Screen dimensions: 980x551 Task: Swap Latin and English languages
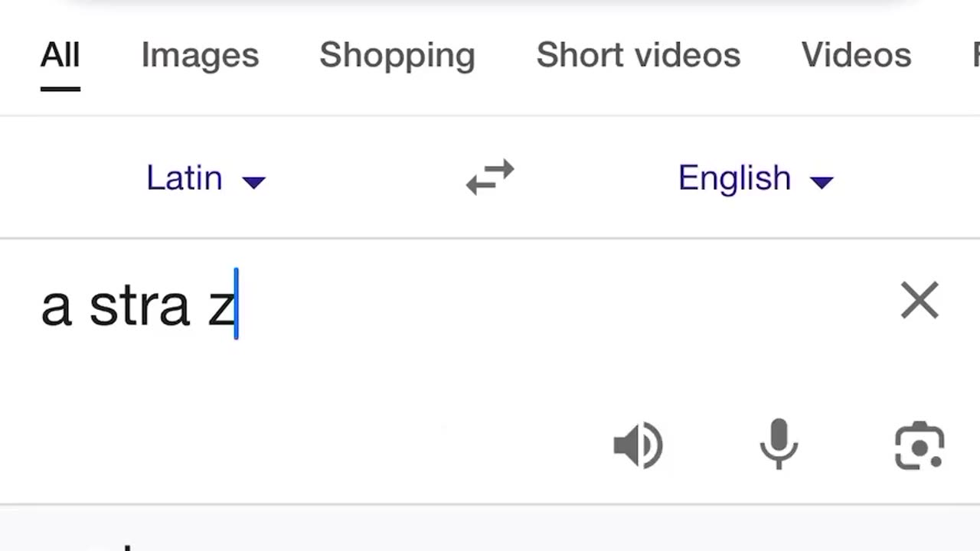tap(490, 178)
